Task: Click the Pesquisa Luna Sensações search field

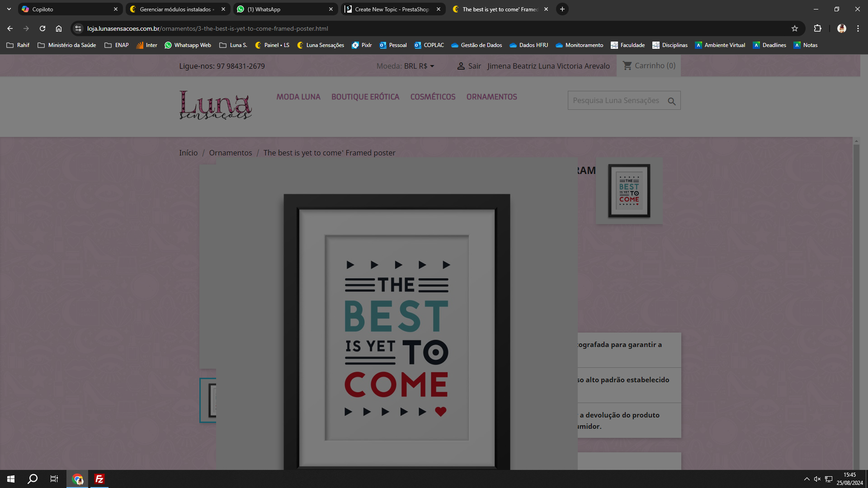Action: pos(616,100)
